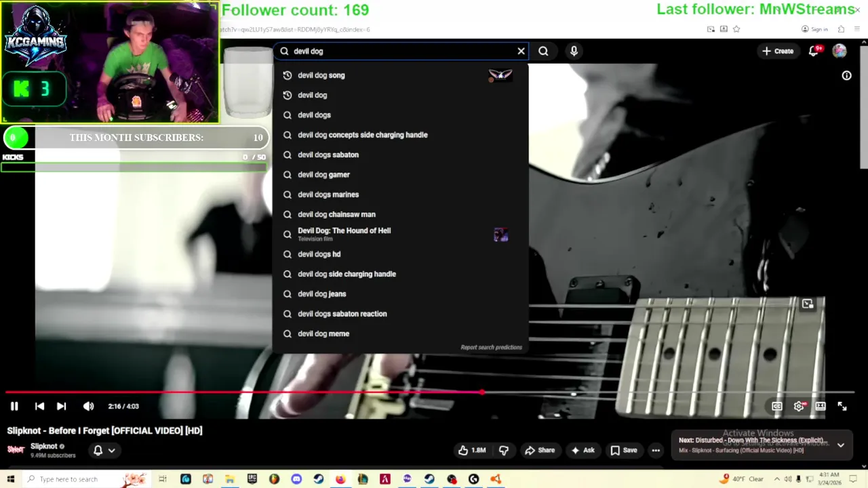
Task: Choose suggestion 'devil dogs sabaton'
Action: pyautogui.click(x=400, y=155)
